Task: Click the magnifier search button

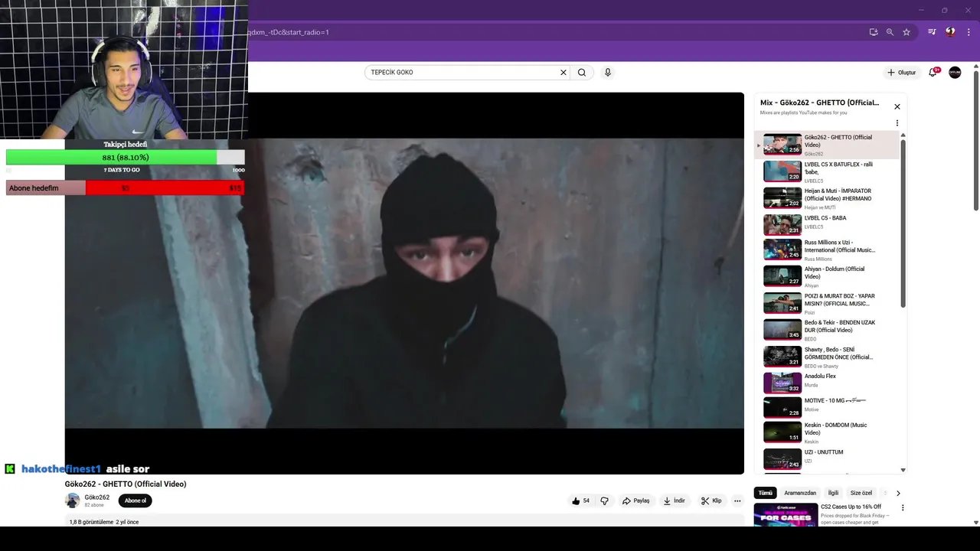Action: coord(582,73)
